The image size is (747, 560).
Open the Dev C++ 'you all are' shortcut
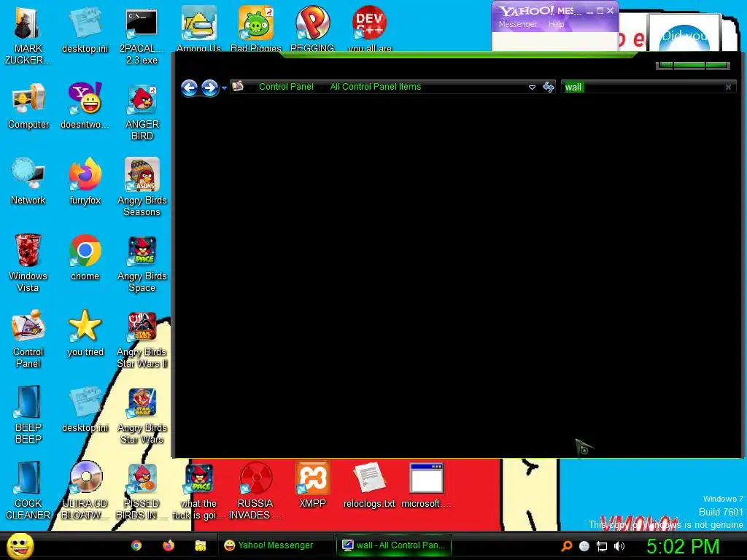(370, 29)
